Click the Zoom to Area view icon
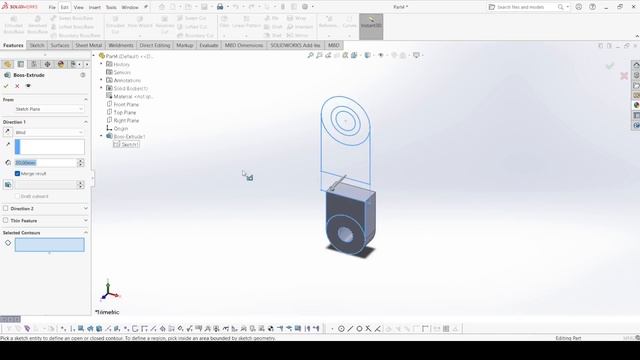The width and height of the screenshot is (640, 360). pos(319,55)
